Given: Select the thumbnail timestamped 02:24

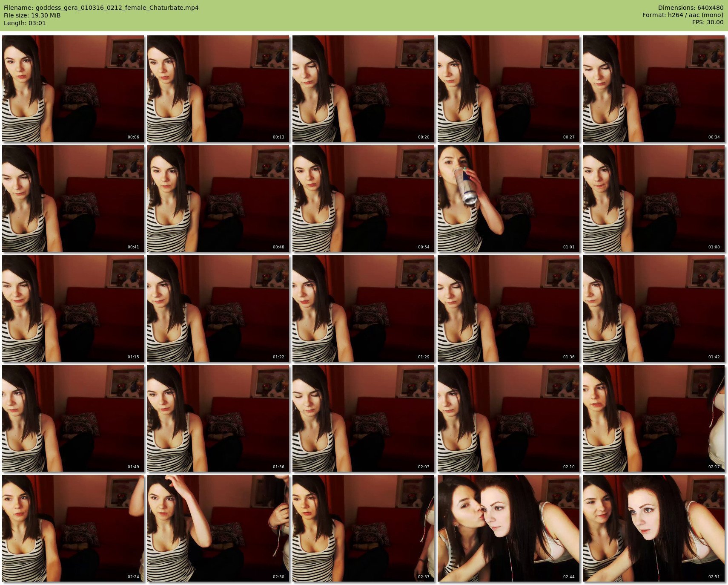Looking at the screenshot, I should pos(73,528).
